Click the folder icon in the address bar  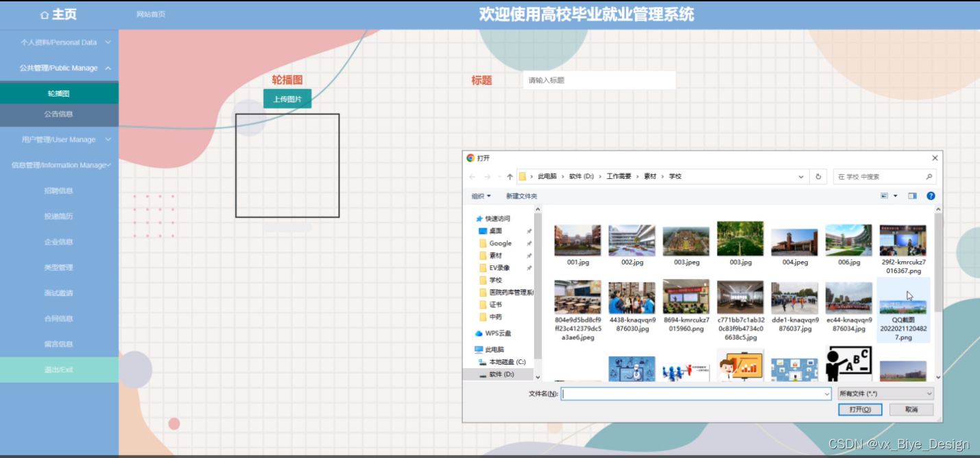point(523,177)
